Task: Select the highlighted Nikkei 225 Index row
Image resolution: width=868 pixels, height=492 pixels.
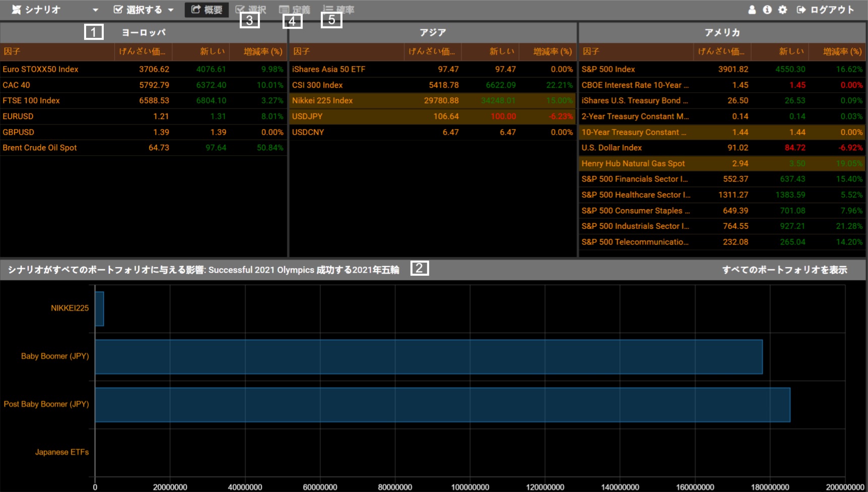Action: (x=433, y=100)
